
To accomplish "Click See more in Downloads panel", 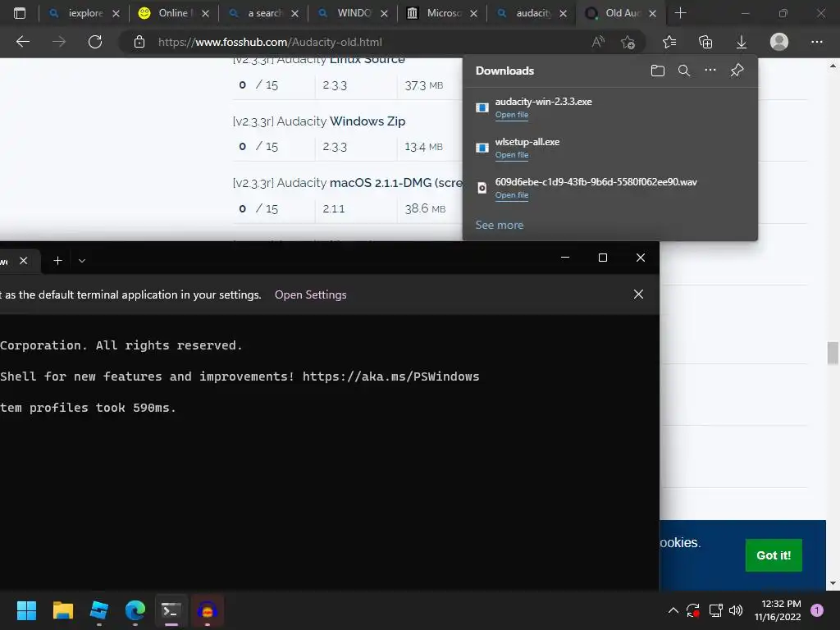I will (x=500, y=225).
